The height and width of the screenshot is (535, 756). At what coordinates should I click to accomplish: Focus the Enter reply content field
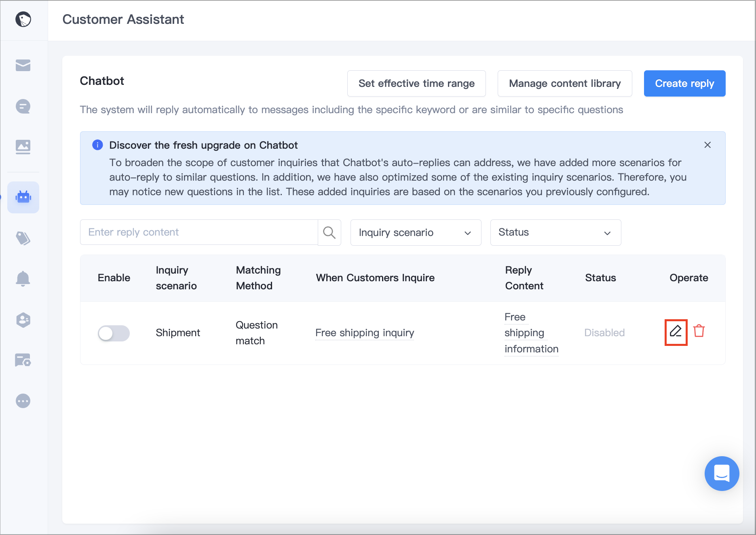(199, 232)
